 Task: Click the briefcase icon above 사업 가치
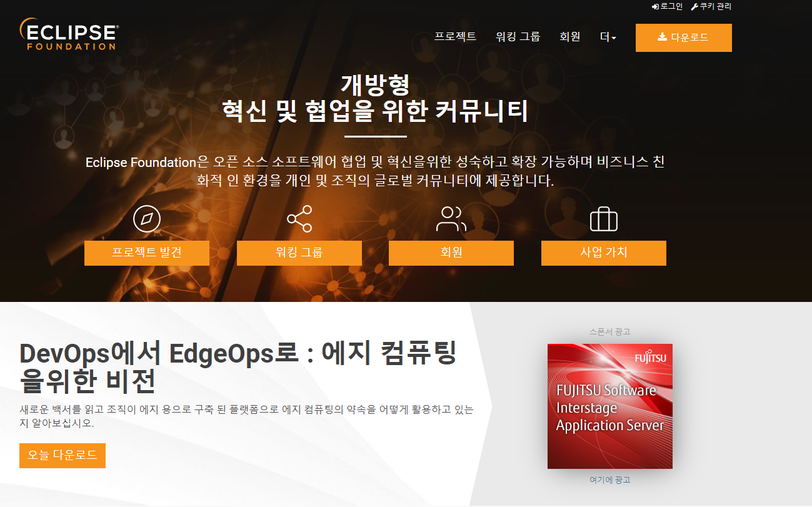604,219
